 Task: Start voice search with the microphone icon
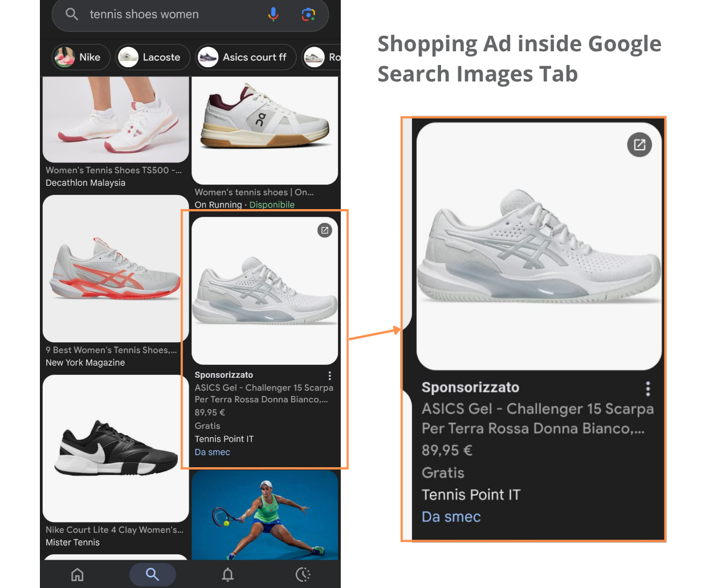tap(274, 14)
